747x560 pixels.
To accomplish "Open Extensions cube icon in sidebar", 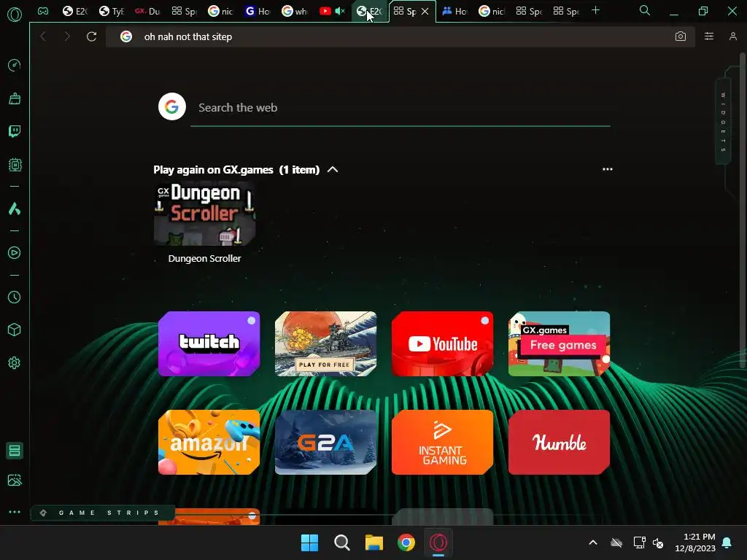I will 15,330.
